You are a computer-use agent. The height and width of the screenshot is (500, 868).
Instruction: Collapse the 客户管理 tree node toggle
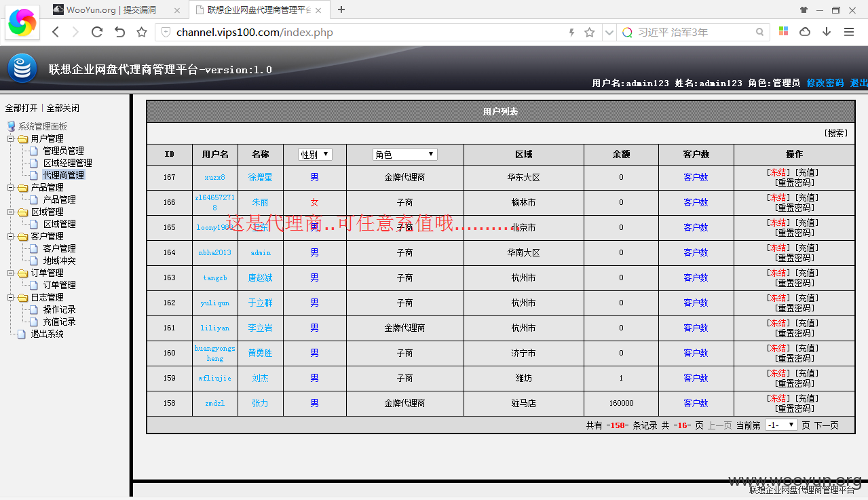[10, 236]
